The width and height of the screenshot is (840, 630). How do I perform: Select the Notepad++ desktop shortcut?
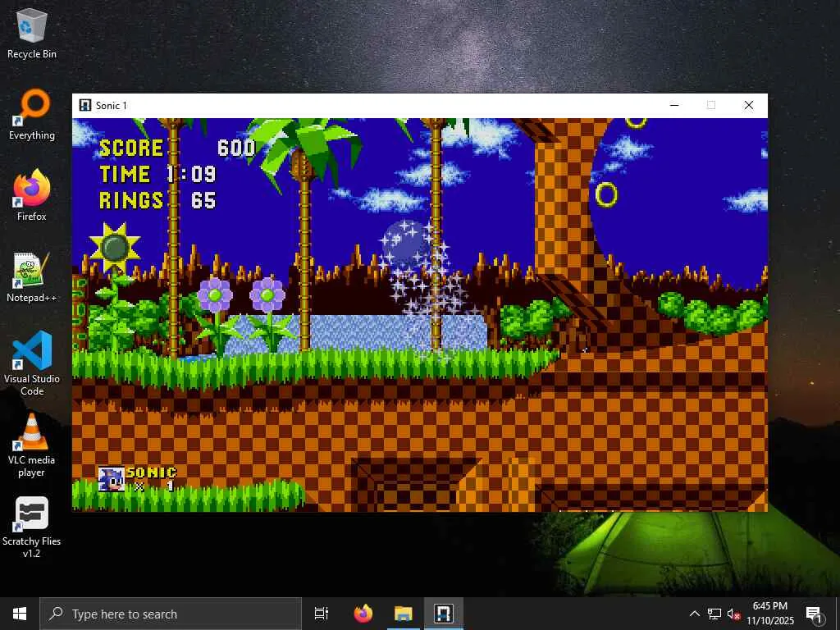tap(32, 277)
